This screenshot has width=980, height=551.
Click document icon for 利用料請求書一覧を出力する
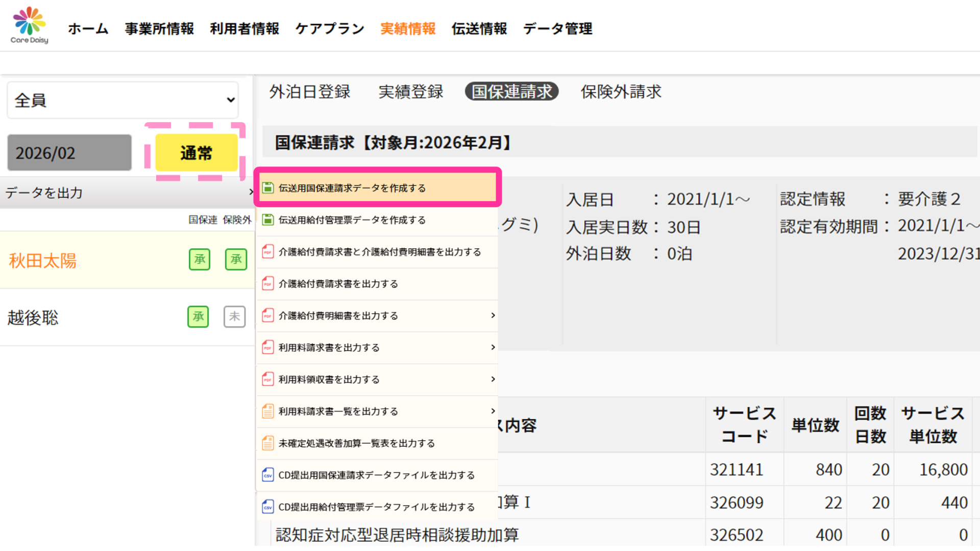(x=268, y=411)
